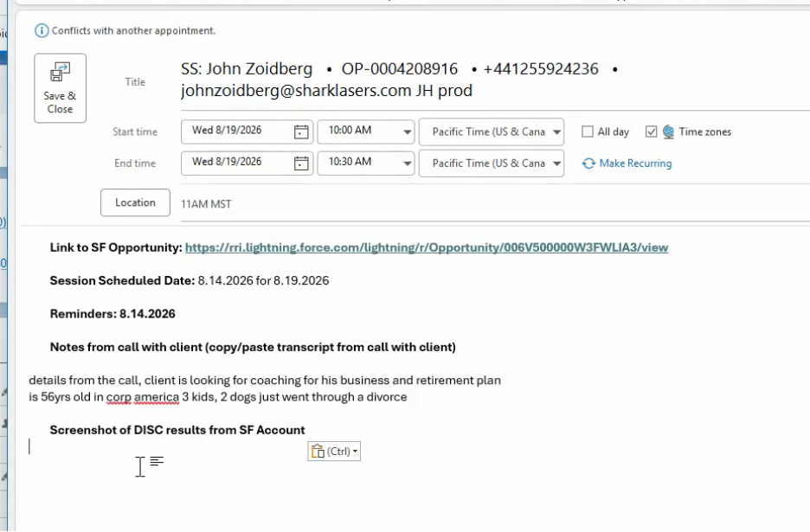The height and width of the screenshot is (532, 810).
Task: Click the Make Recurring arrows icon
Action: [x=588, y=163]
